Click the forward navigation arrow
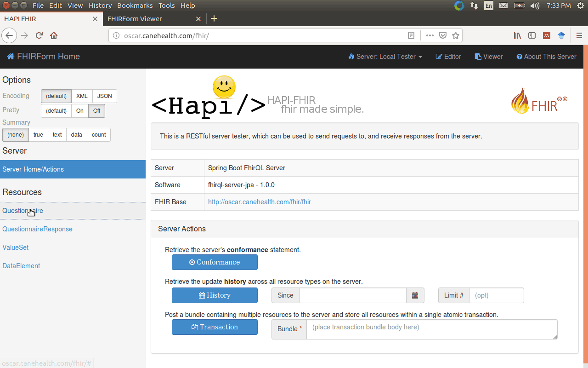 [24, 35]
